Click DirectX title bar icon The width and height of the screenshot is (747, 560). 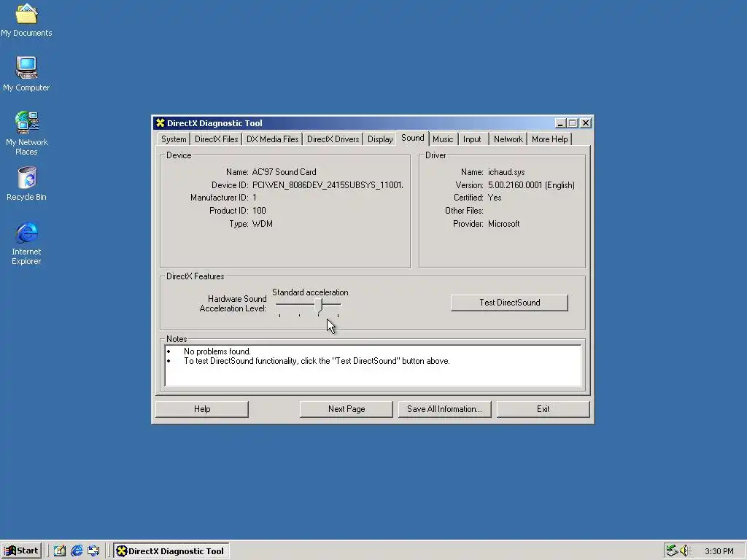[x=160, y=122]
